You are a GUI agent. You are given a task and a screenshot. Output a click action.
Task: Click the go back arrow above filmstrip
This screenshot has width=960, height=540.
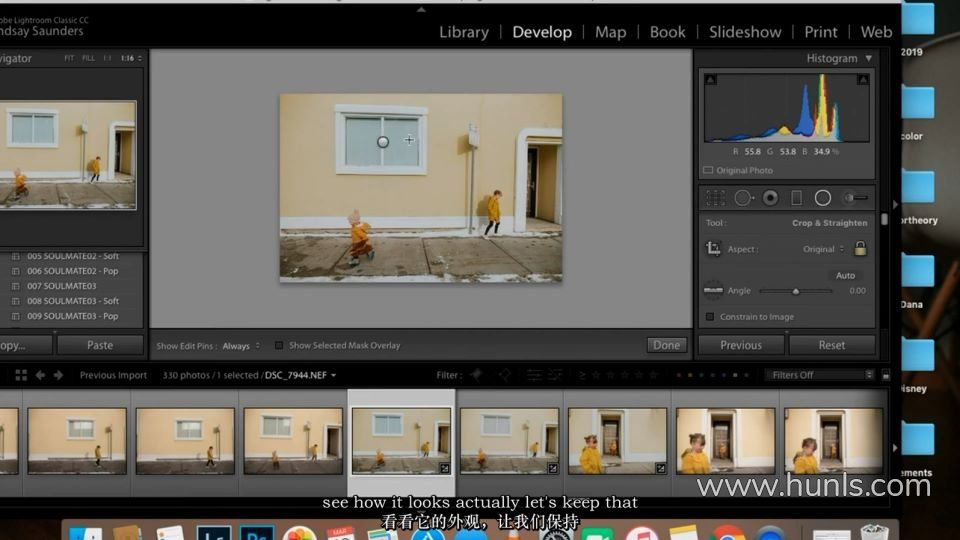(40, 375)
